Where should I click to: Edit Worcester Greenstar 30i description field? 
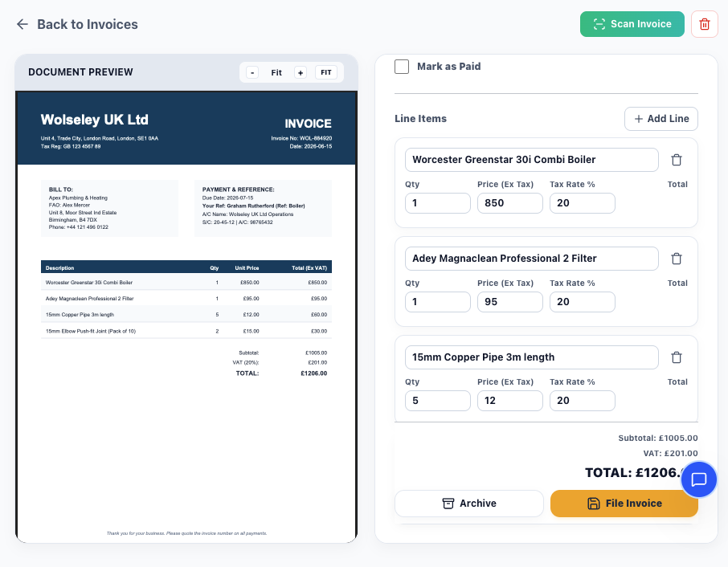click(532, 160)
